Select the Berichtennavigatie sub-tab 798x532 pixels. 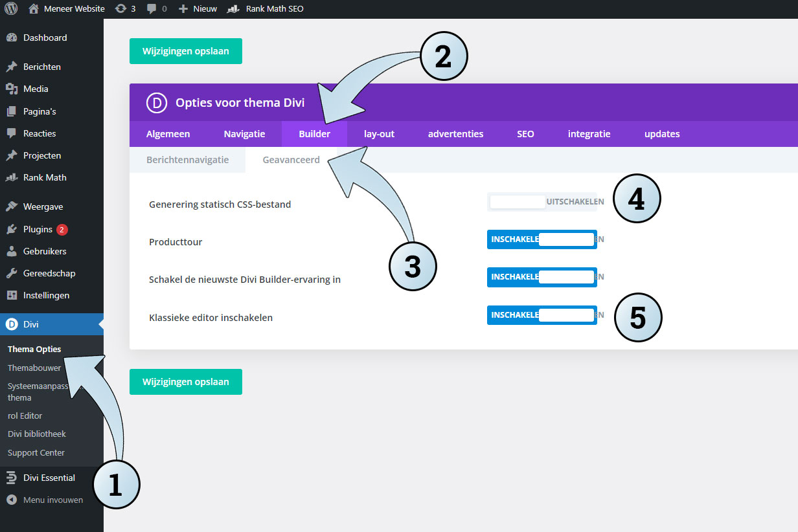pyautogui.click(x=187, y=160)
